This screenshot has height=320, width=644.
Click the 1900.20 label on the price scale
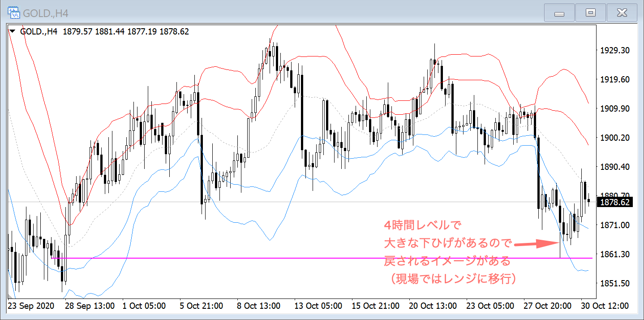(x=614, y=138)
